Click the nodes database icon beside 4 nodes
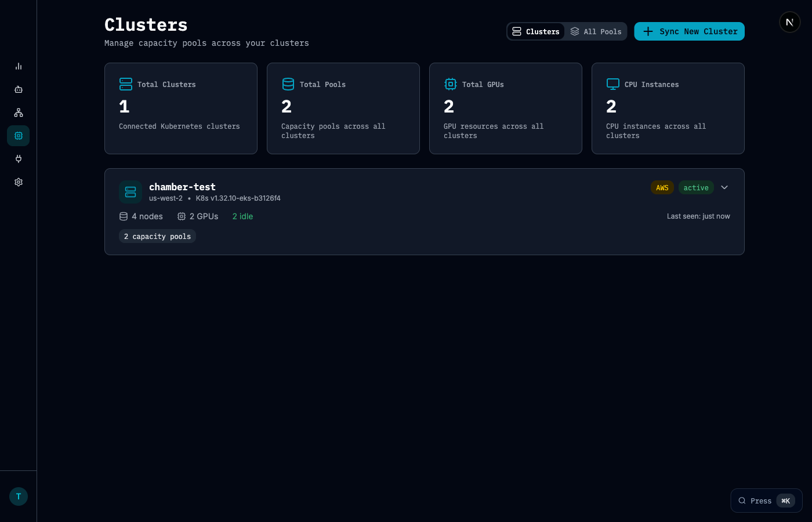Viewport: 812px width, 522px height. coord(124,216)
